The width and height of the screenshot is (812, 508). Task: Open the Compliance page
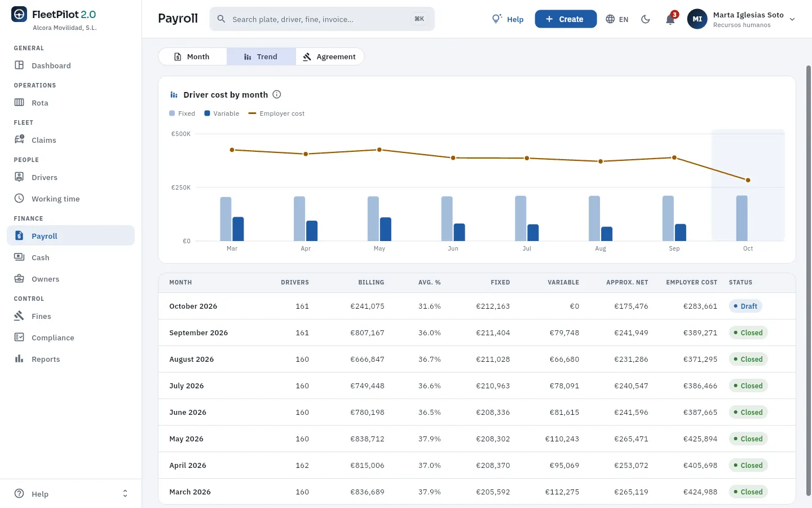(x=70, y=338)
